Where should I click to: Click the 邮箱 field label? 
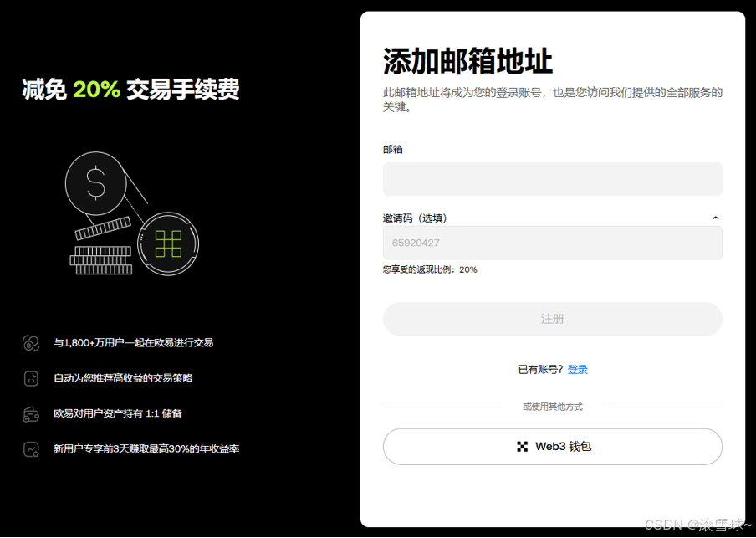393,150
